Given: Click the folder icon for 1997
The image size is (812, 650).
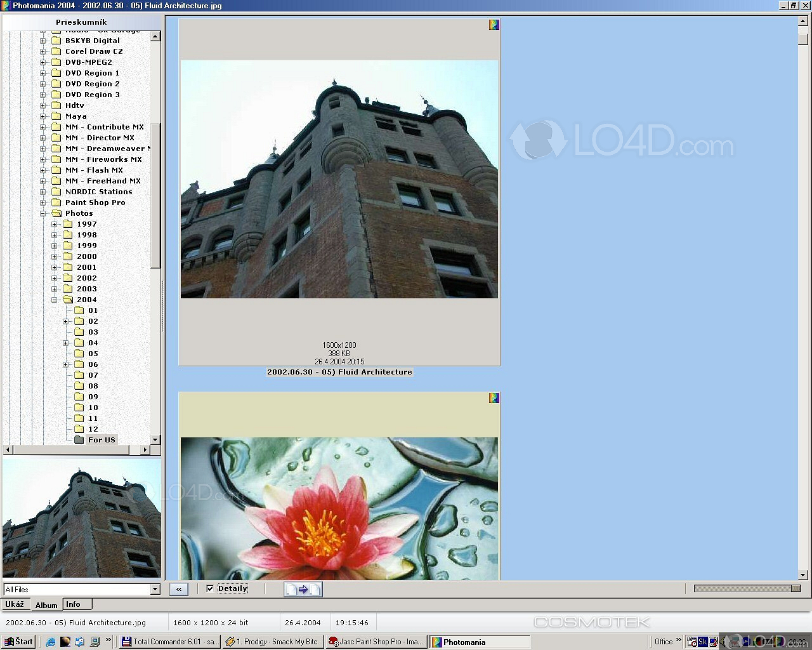Looking at the screenshot, I should (68, 224).
